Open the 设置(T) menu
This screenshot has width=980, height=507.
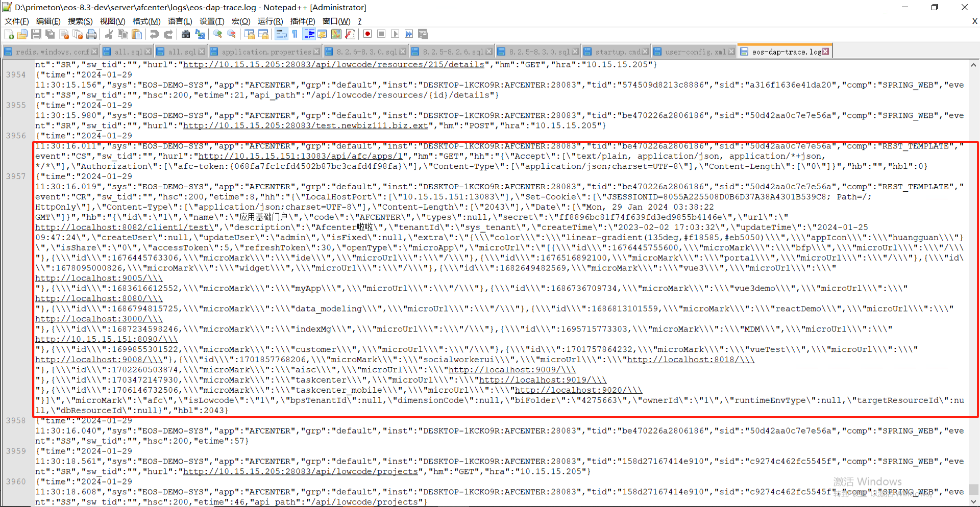click(211, 21)
